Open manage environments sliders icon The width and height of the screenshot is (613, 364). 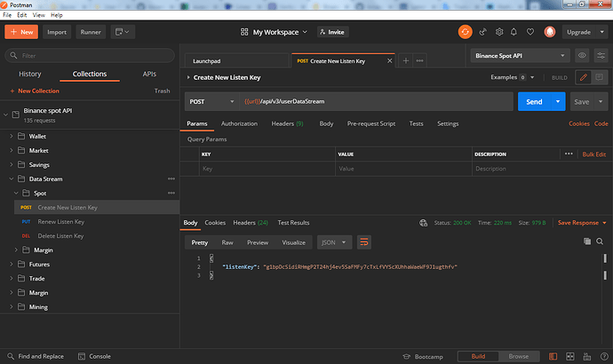point(601,55)
